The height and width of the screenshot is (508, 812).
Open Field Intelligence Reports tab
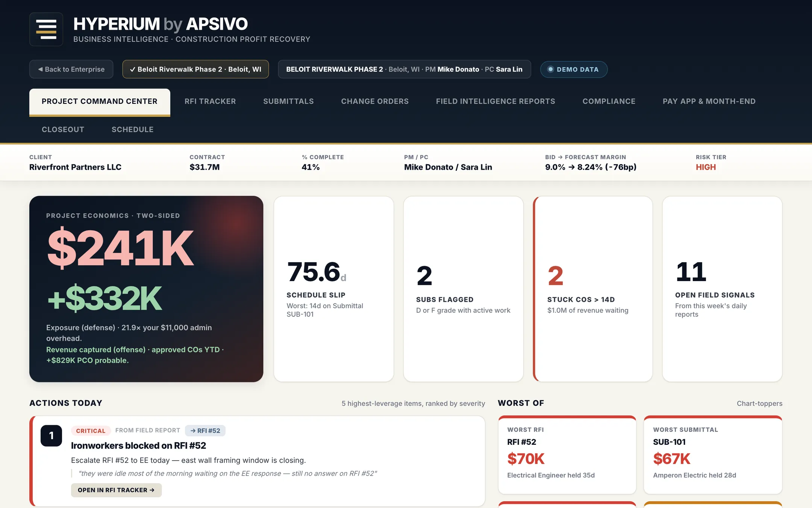pos(495,101)
